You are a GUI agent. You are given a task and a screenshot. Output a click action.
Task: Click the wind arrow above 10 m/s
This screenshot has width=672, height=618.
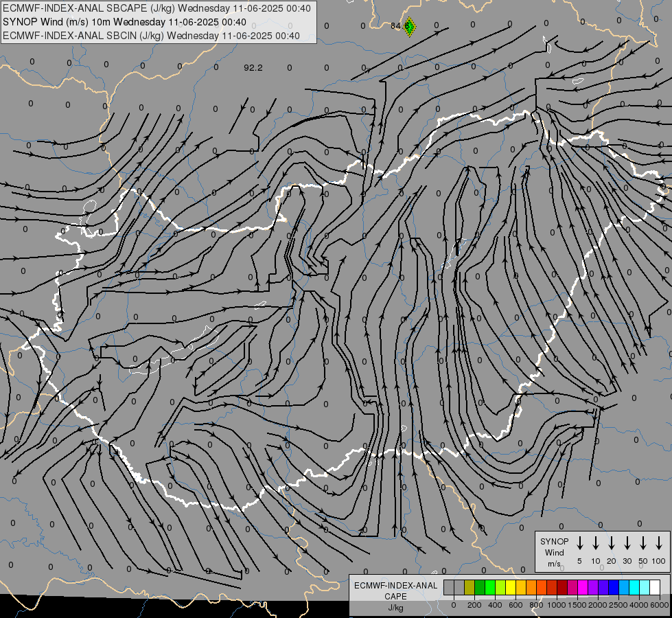(x=596, y=543)
